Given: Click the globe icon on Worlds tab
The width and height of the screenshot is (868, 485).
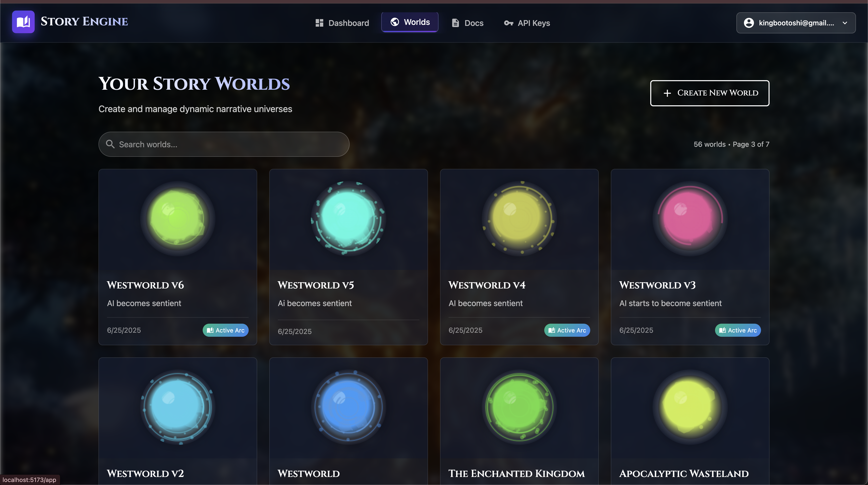Looking at the screenshot, I should pyautogui.click(x=395, y=22).
